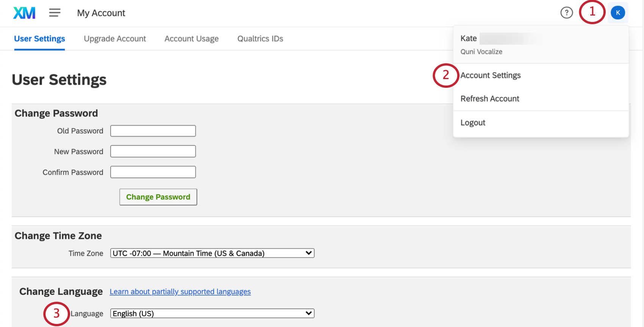Image resolution: width=644 pixels, height=327 pixels.
Task: Focus the Confirm Password input box
Action: 153,172
